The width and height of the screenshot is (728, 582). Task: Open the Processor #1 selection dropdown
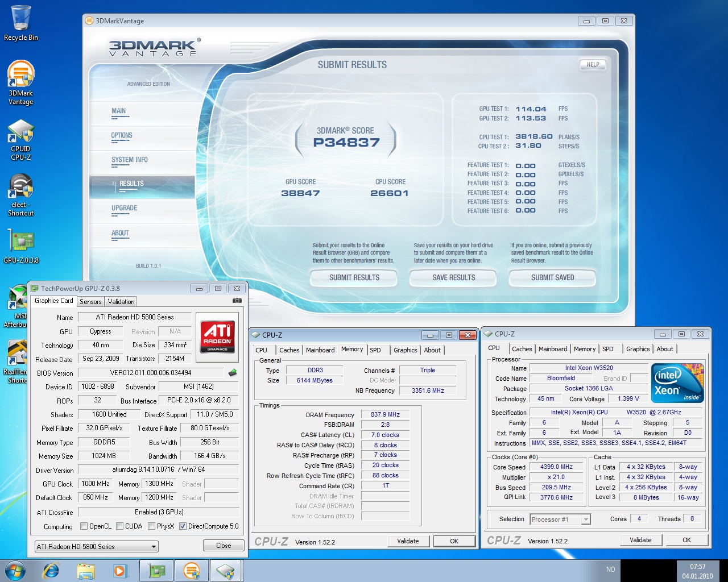tap(560, 519)
